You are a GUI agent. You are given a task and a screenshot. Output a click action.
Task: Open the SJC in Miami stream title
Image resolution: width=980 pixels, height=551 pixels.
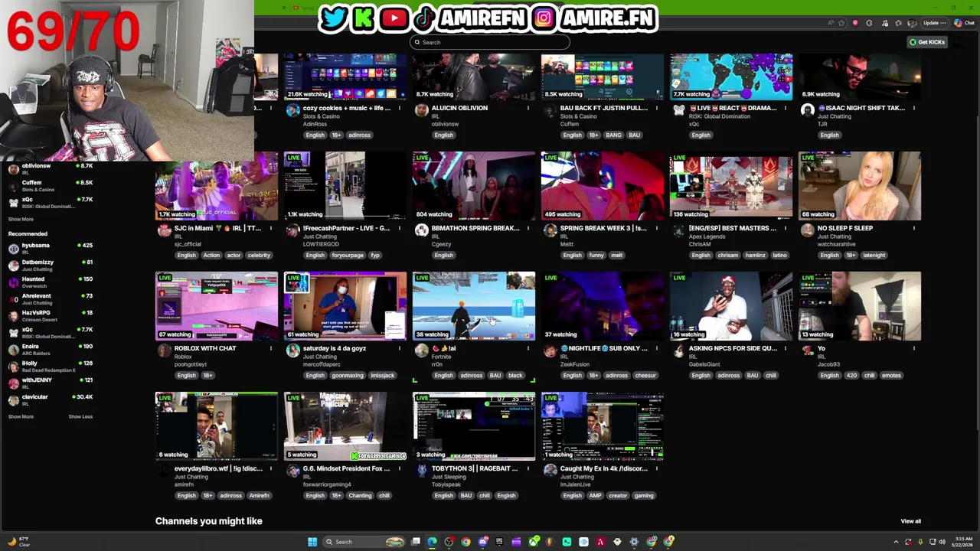point(217,228)
